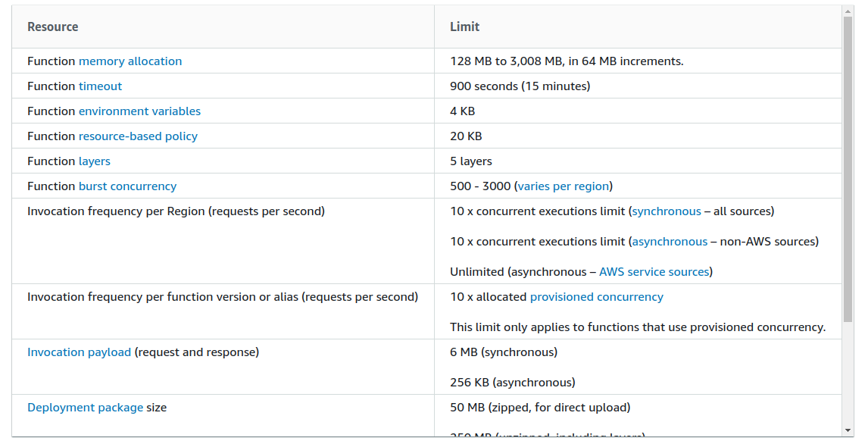The height and width of the screenshot is (444, 868).
Task: Click the scrollbar up arrow
Action: [x=848, y=11]
